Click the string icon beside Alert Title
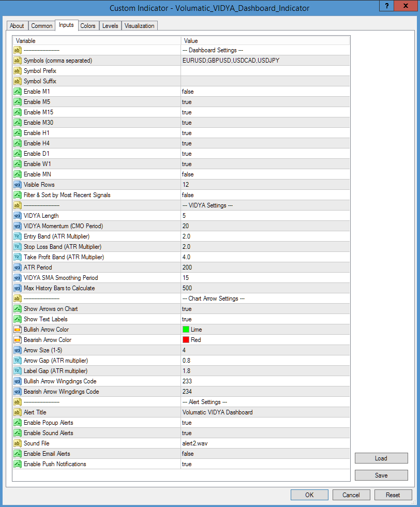 click(x=18, y=412)
